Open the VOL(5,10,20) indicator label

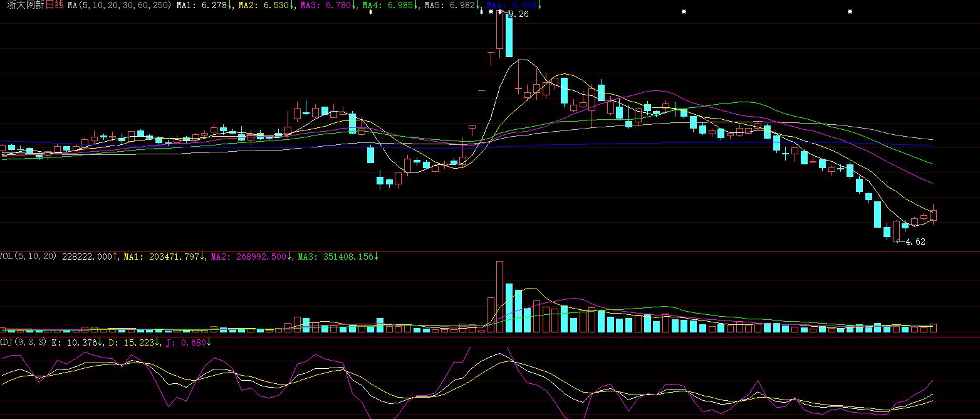[x=29, y=257]
